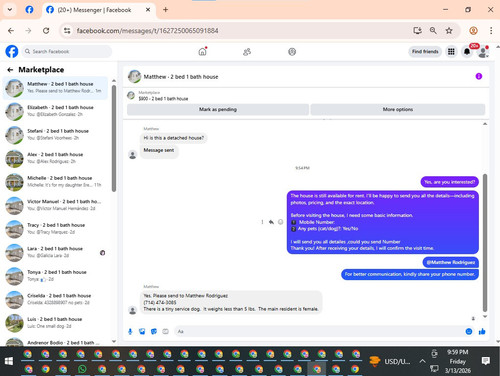Click the @Matthew Rodriguez mention bubble
This screenshot has width=500, height=376.
(451, 262)
